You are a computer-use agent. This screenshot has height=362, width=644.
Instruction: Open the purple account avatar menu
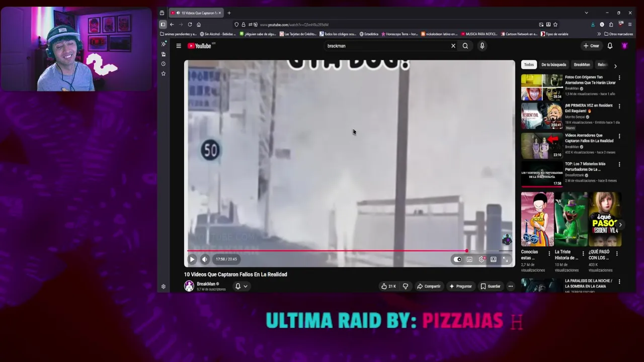click(x=624, y=46)
